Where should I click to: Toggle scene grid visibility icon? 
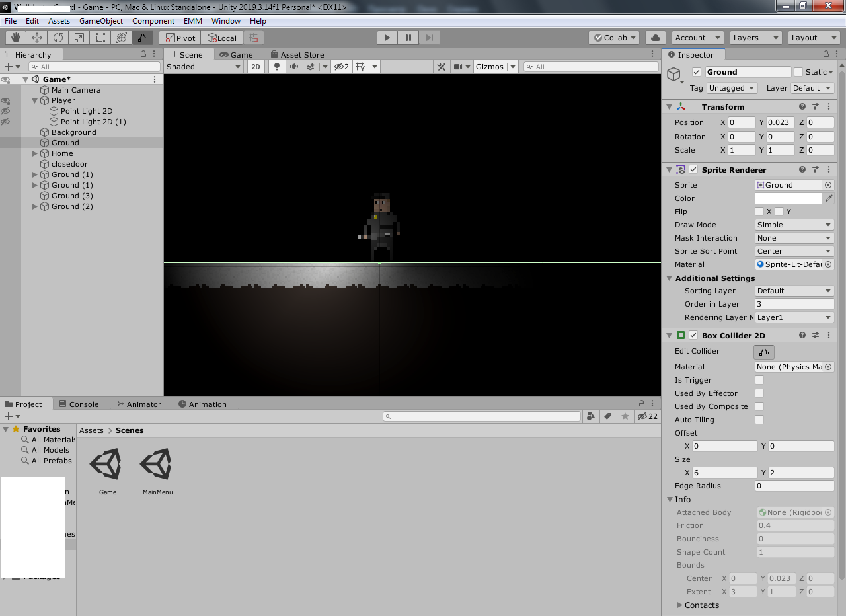point(360,67)
